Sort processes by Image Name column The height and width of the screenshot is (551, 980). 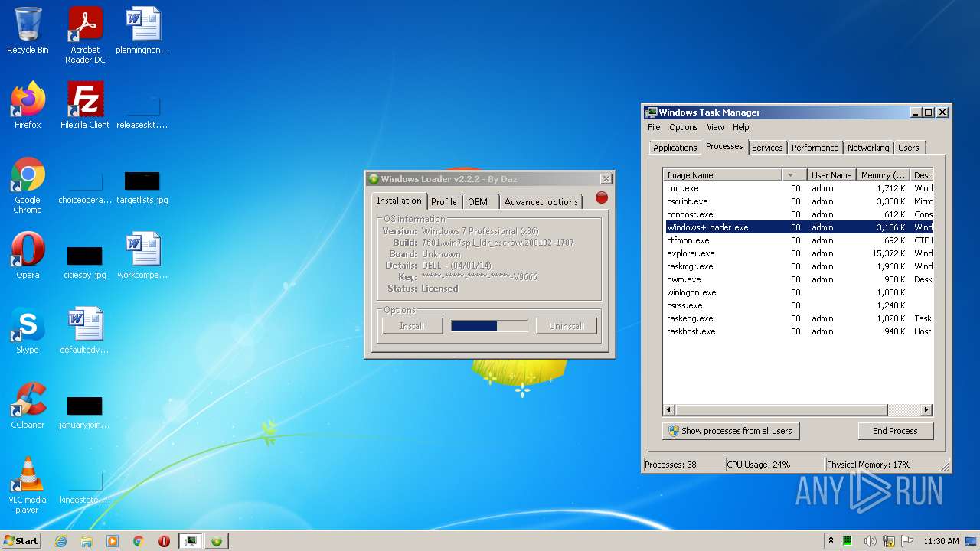pos(723,175)
